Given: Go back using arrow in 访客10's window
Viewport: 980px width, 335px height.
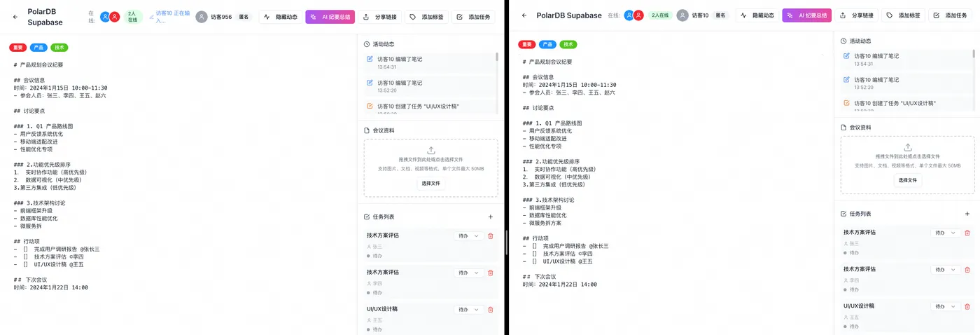Looking at the screenshot, I should pos(524,15).
